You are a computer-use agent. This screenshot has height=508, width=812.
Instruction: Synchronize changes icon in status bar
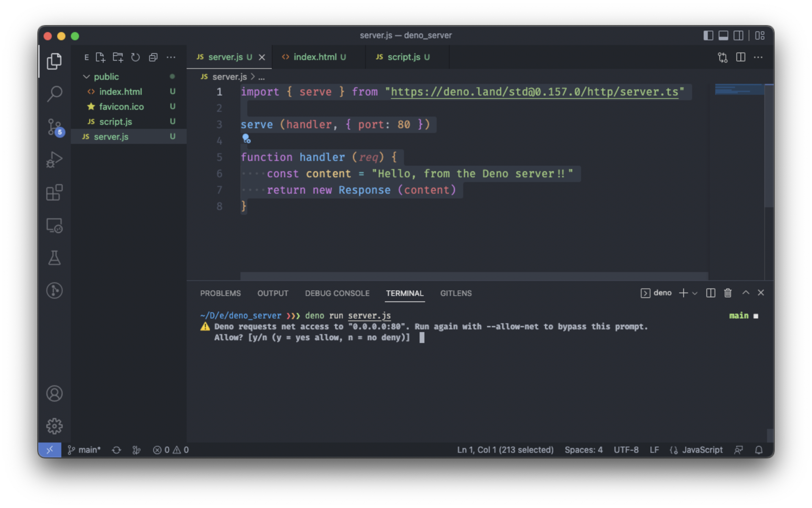click(116, 450)
